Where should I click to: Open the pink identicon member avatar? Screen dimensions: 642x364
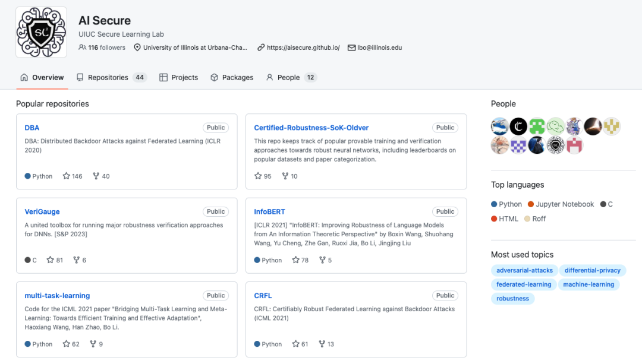[574, 145]
